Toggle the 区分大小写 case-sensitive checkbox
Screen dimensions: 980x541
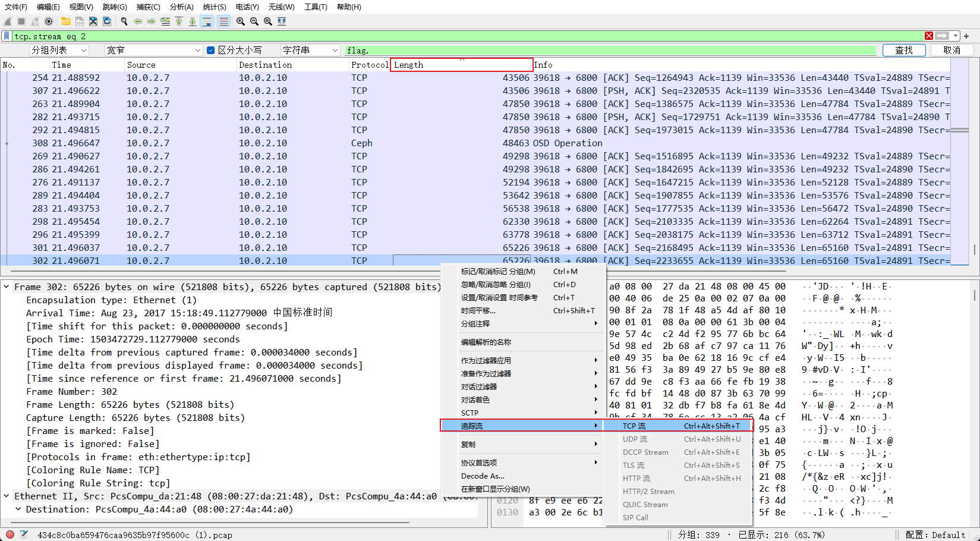pyautogui.click(x=210, y=51)
